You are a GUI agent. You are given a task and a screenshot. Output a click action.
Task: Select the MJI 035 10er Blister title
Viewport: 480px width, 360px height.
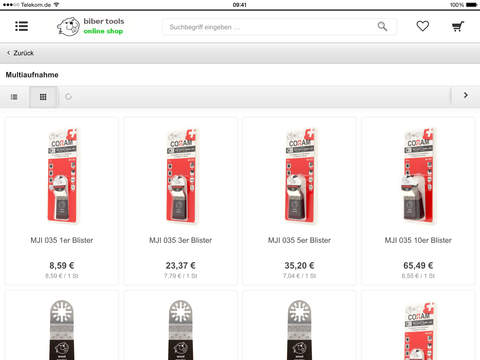pos(418,240)
